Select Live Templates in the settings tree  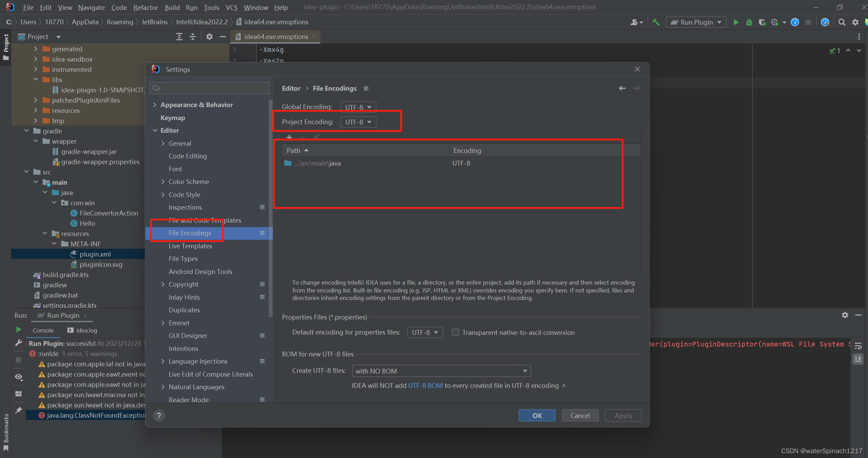[x=190, y=246]
